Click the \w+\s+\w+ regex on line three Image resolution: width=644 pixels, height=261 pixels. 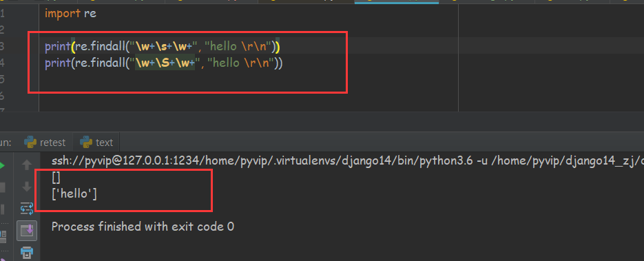(164, 46)
